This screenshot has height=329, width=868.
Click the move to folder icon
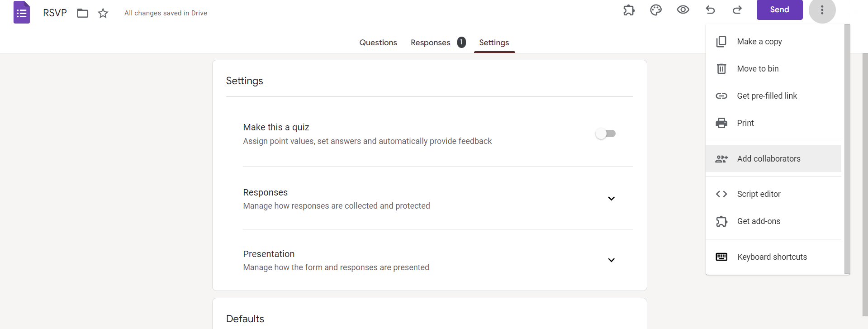[83, 13]
